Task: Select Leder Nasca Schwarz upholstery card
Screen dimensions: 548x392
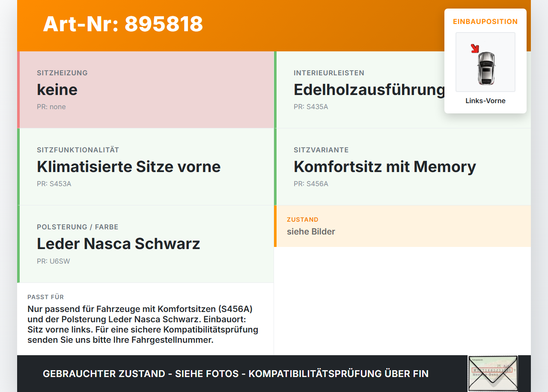Action: (x=146, y=244)
